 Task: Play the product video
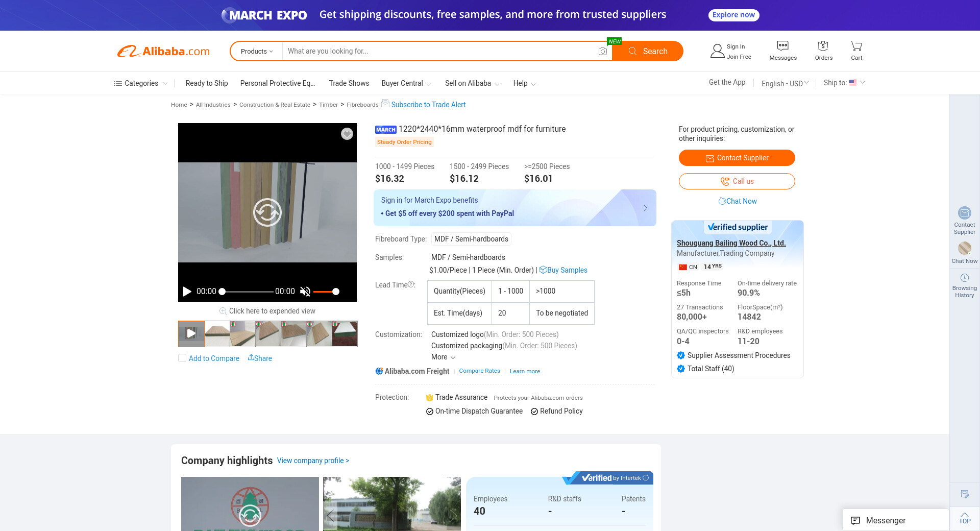pos(187,292)
